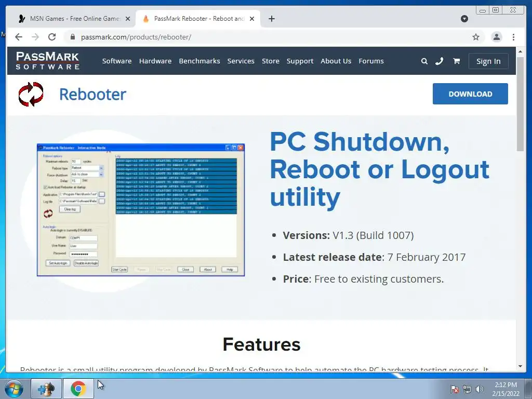The image size is (532, 399).
Task: Open the Software menu
Action: tap(117, 61)
